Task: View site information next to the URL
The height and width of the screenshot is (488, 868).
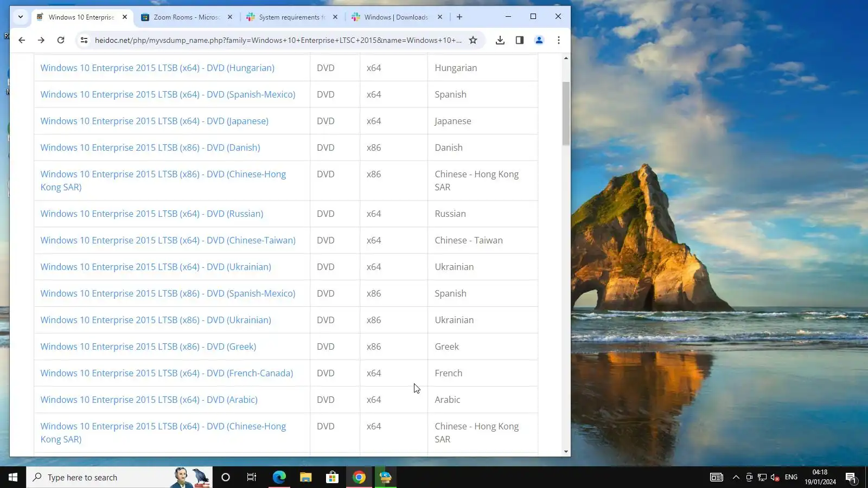Action: point(84,40)
